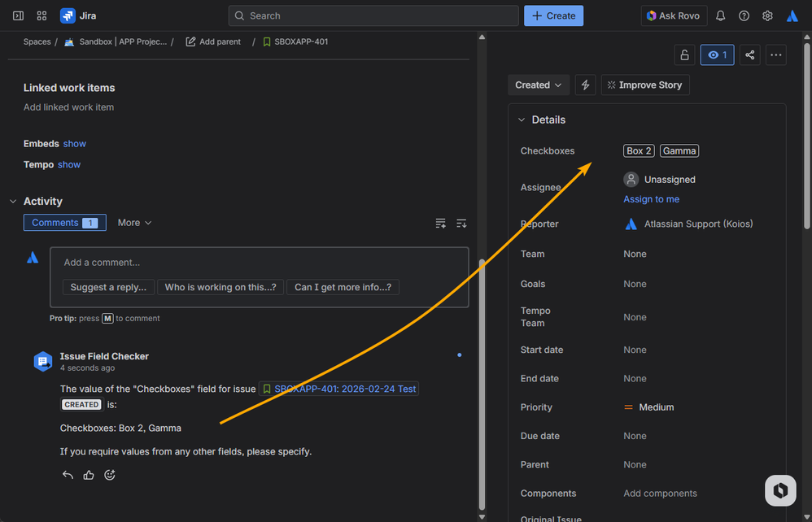Open Sandbox APP Project breadcrumb
812x522 pixels.
[x=116, y=42]
